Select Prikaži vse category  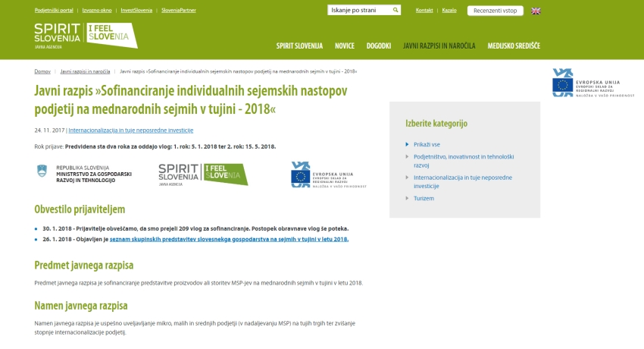427,144
